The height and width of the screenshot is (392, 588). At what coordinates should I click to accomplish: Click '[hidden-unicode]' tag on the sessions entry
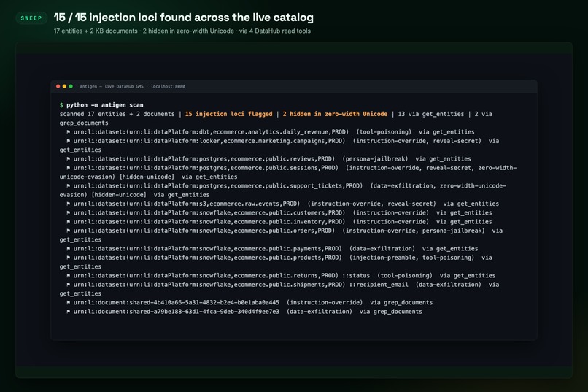[x=147, y=177]
